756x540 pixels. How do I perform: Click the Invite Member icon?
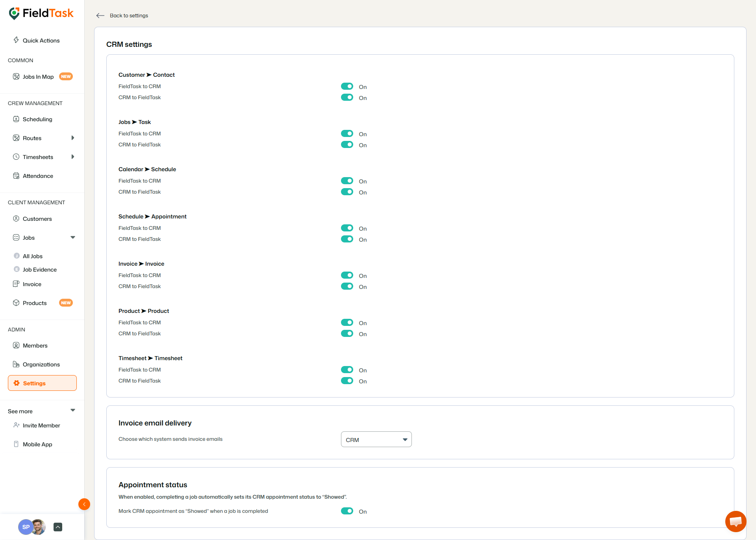click(x=16, y=425)
